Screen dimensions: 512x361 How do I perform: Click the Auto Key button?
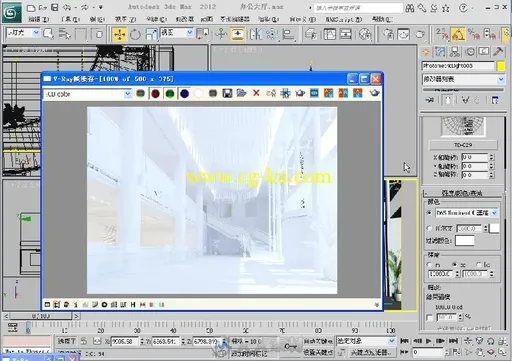pos(318,341)
